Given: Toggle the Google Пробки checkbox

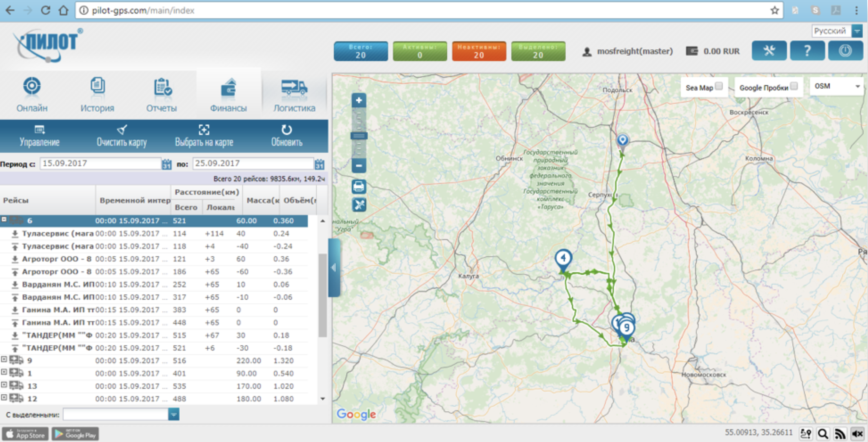Looking at the screenshot, I should [794, 86].
